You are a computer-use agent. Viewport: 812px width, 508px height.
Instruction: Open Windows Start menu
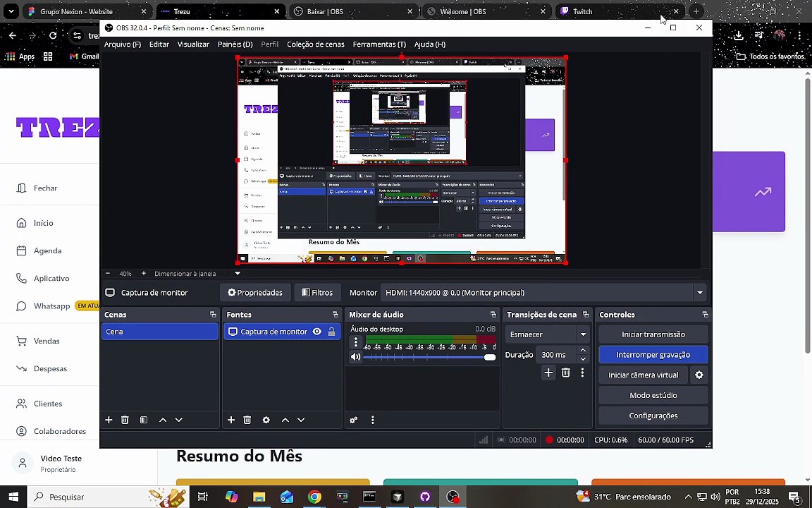13,497
